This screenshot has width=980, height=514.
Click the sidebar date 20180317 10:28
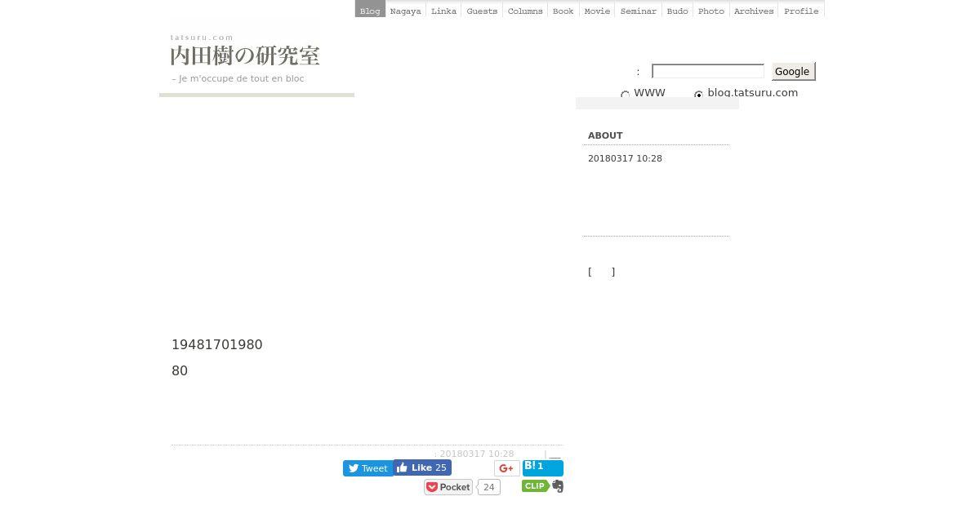tap(625, 158)
